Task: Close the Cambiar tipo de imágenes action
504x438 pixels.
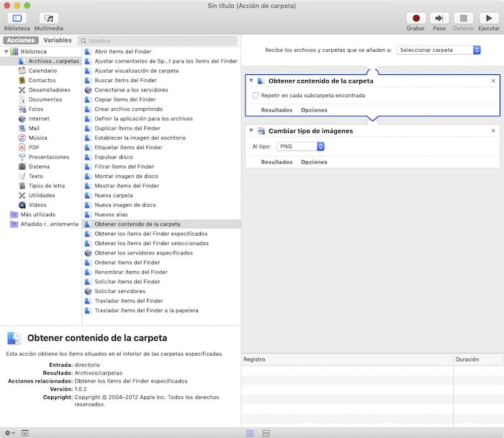Action: tap(493, 130)
